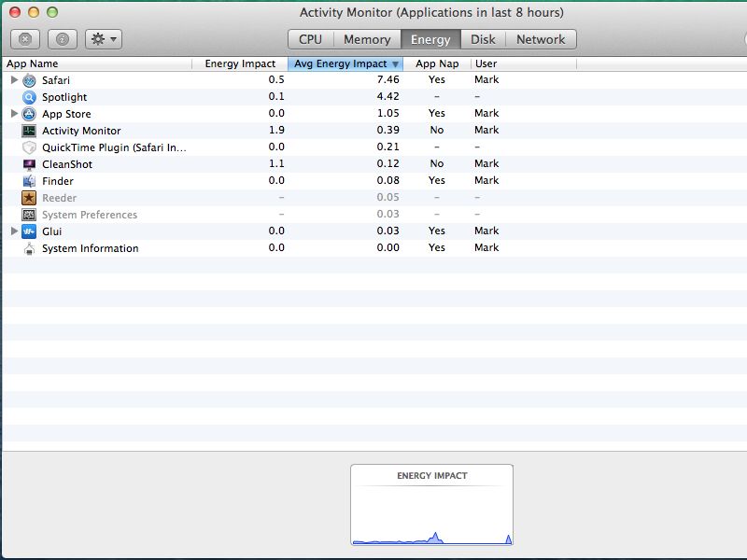Sort by User column header
Image resolution: width=747 pixels, height=560 pixels.
[524, 63]
